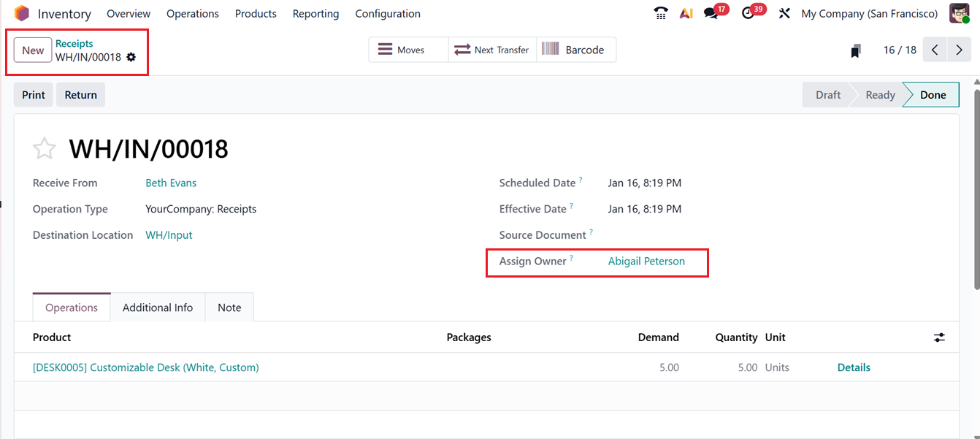Open the My Company (San Francisco) switcher
The height and width of the screenshot is (439, 980).
pyautogui.click(x=869, y=14)
